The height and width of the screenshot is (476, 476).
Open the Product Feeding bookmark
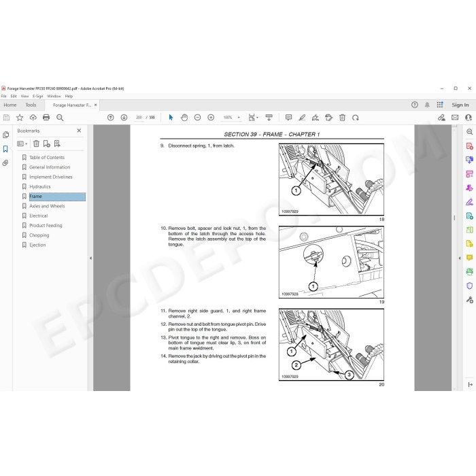(46, 226)
